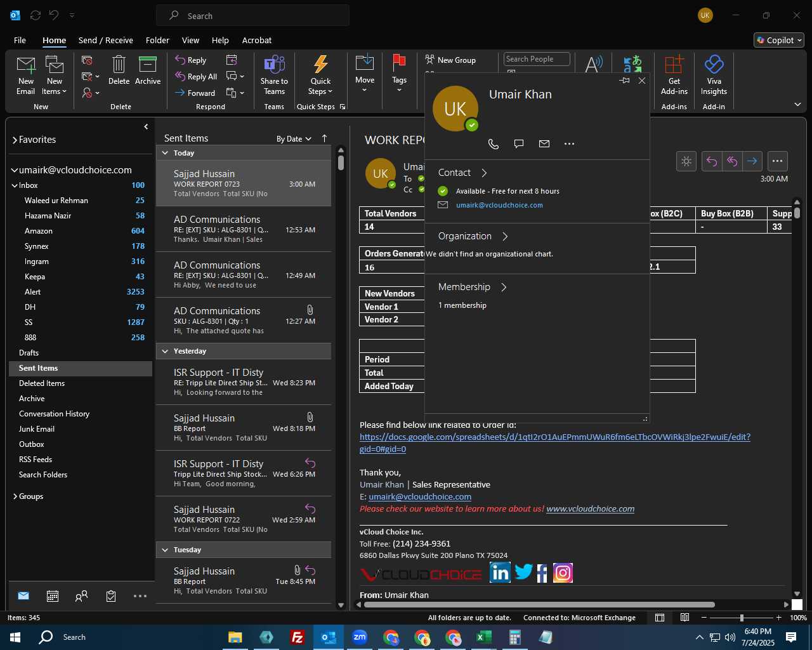Click the LinkedIn icon in signature
812x650 pixels.
[x=500, y=573]
